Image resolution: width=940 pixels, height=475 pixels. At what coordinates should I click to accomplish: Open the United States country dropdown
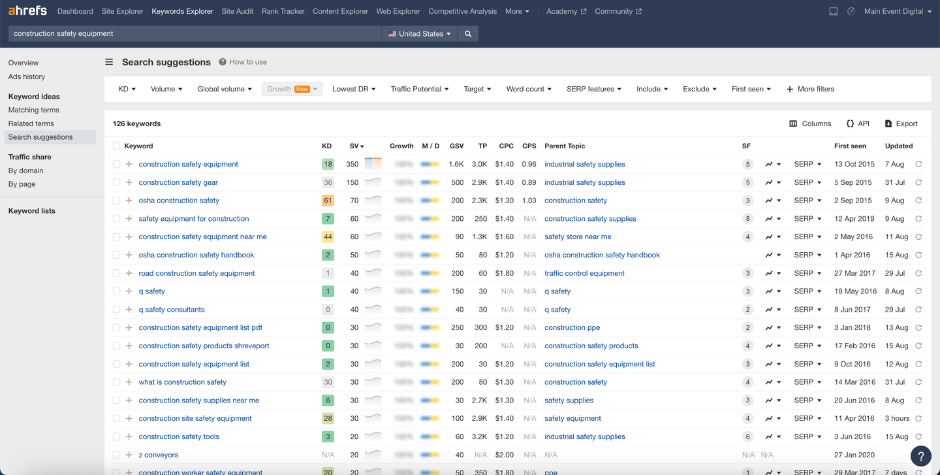tap(418, 33)
